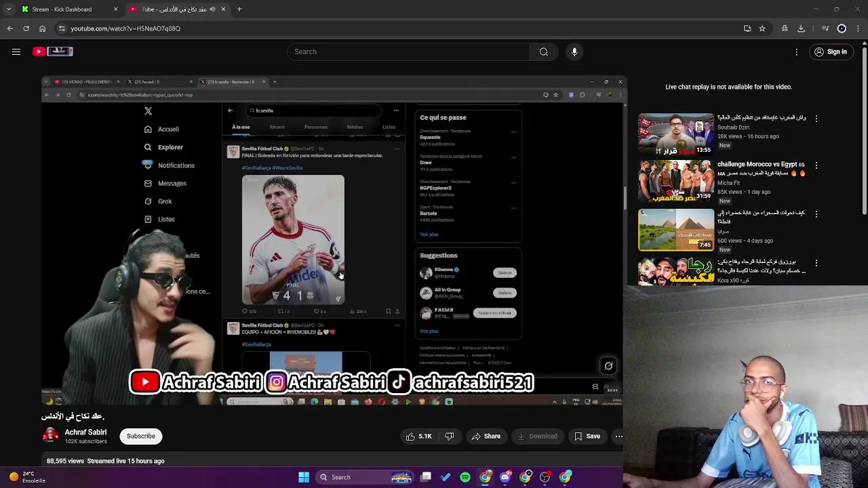Open Chrome downloads icon
The image size is (868, 488).
(801, 28)
